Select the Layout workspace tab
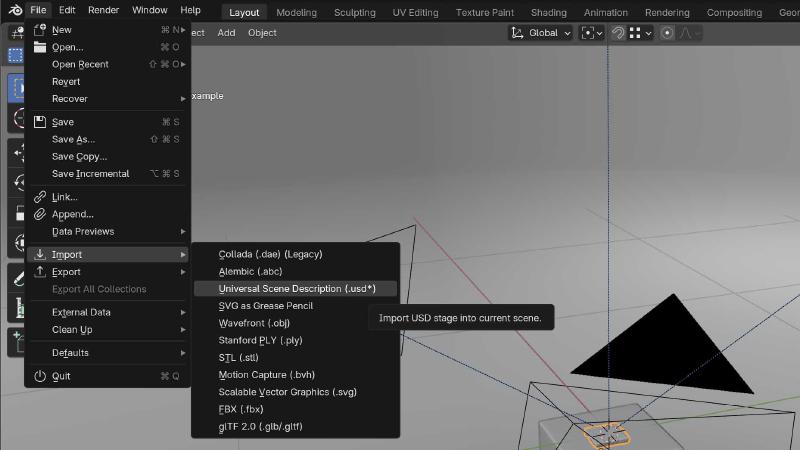 click(244, 12)
